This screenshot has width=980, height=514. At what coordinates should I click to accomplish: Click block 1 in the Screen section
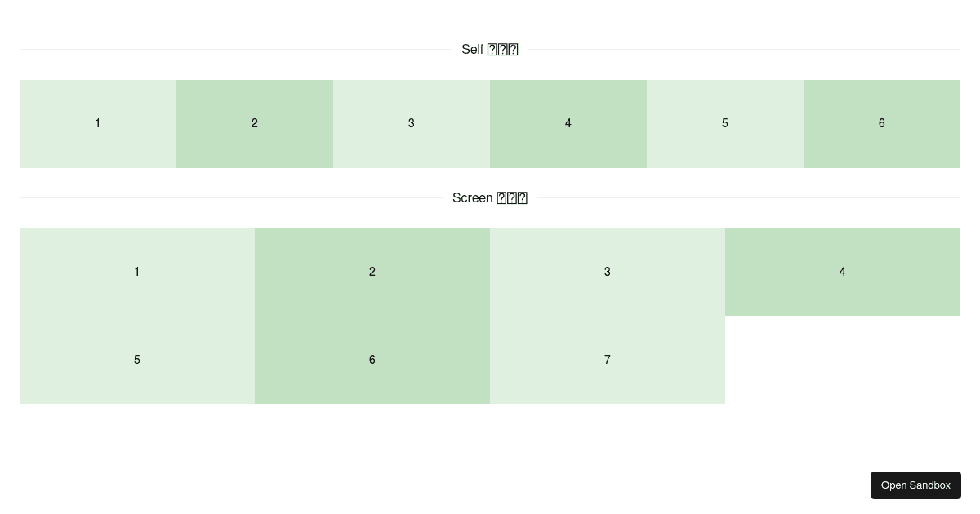tap(136, 272)
